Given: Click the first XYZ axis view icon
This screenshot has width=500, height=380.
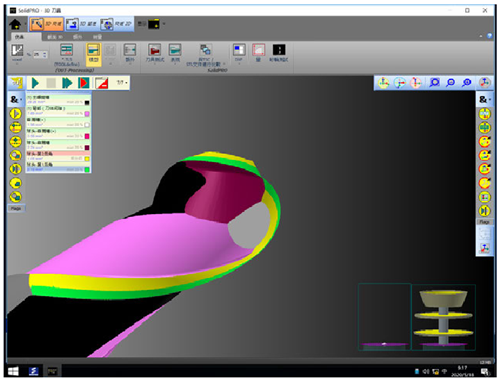Looking at the screenshot, I should 383,83.
